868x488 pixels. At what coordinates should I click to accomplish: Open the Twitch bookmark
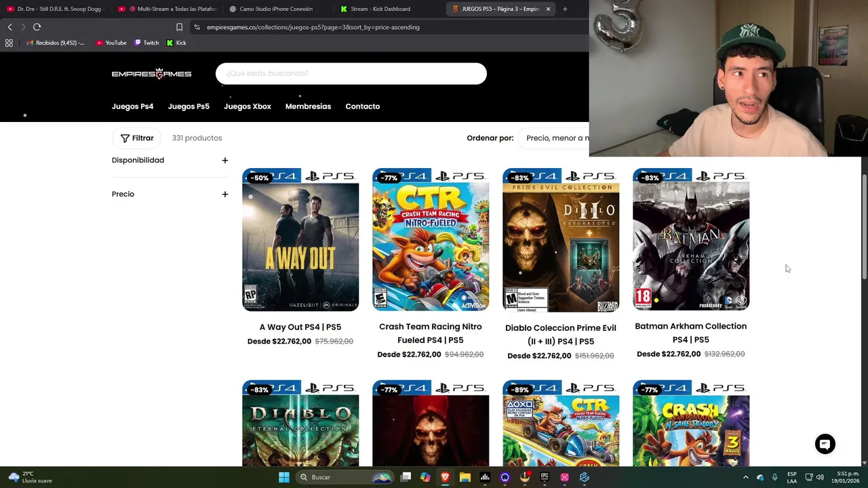146,43
